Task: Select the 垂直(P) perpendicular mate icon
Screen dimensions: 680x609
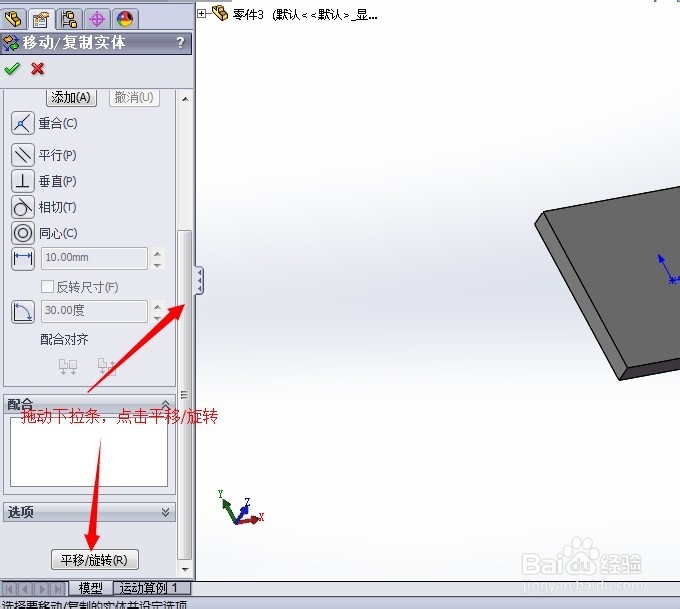Action: (x=23, y=181)
